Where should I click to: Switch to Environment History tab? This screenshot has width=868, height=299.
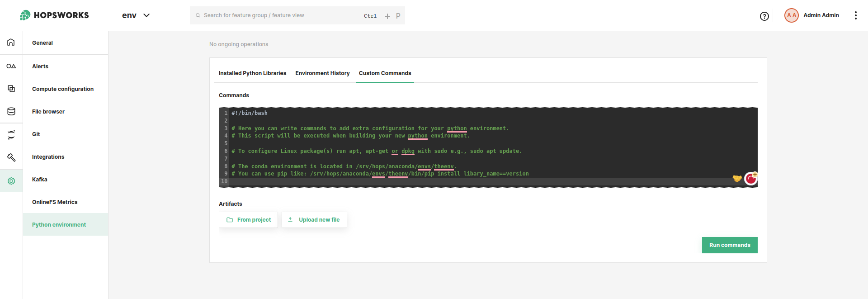click(322, 73)
